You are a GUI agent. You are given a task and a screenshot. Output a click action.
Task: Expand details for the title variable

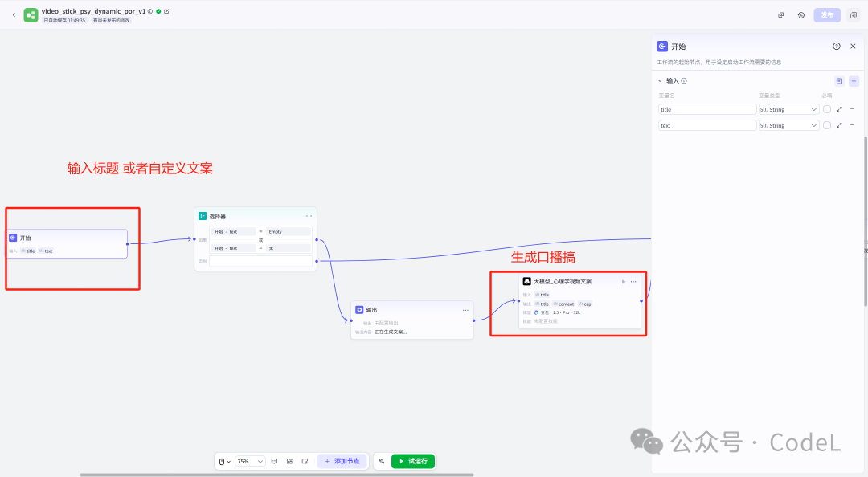click(839, 109)
